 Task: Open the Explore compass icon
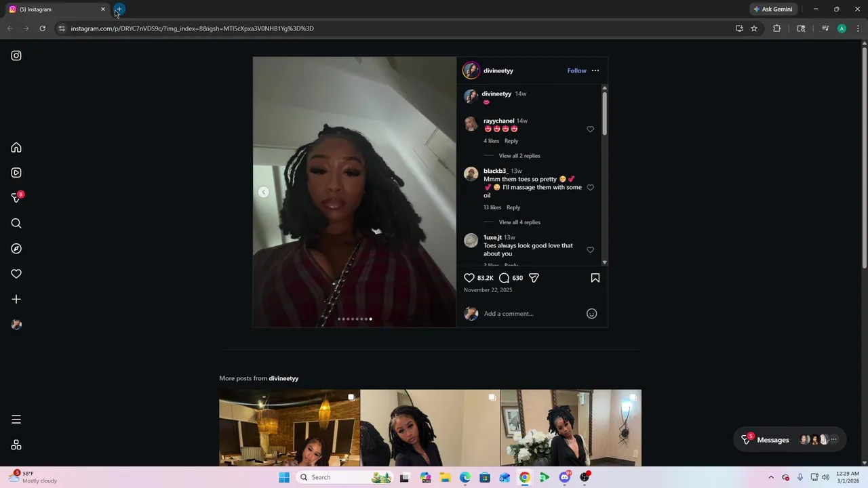(16, 249)
